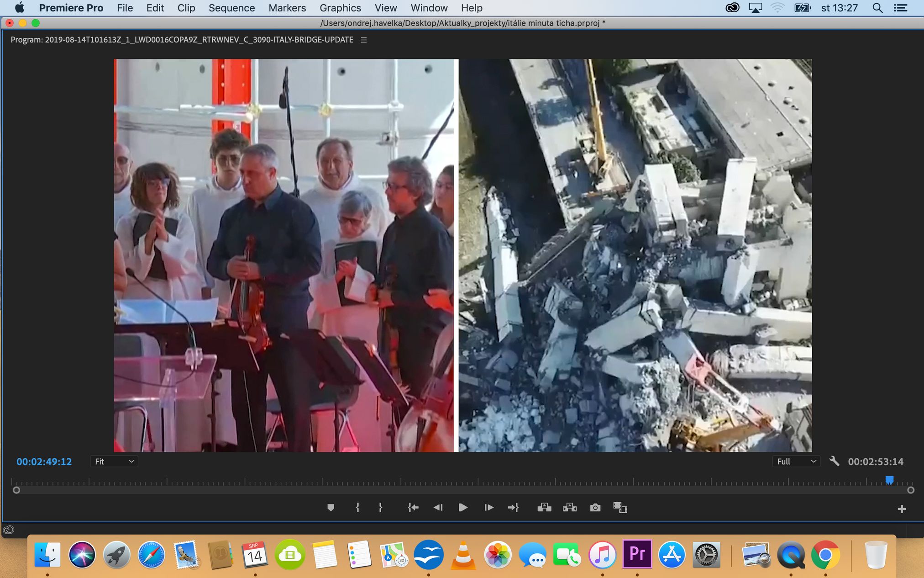Go to Out point button

[x=513, y=508]
